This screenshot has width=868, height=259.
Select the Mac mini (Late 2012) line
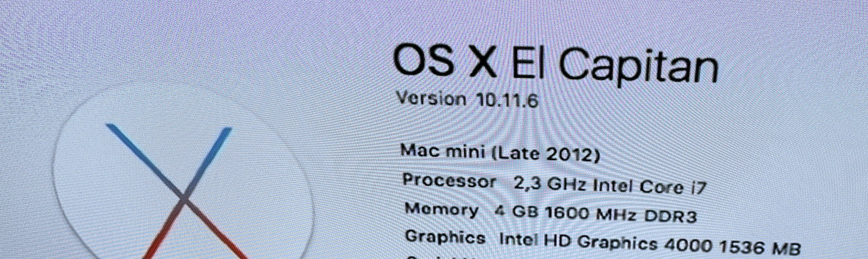(x=499, y=153)
